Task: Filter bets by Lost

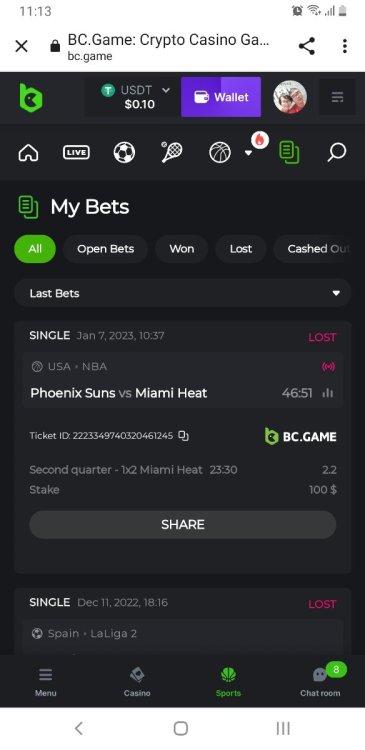Action: (241, 249)
